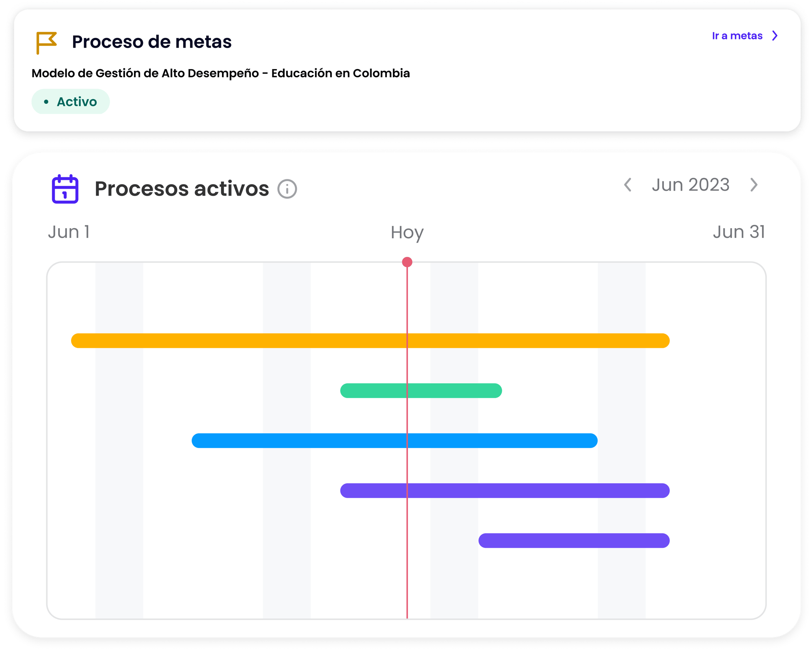The width and height of the screenshot is (812, 668).
Task: Click the red Hoy marker dot
Action: [407, 262]
